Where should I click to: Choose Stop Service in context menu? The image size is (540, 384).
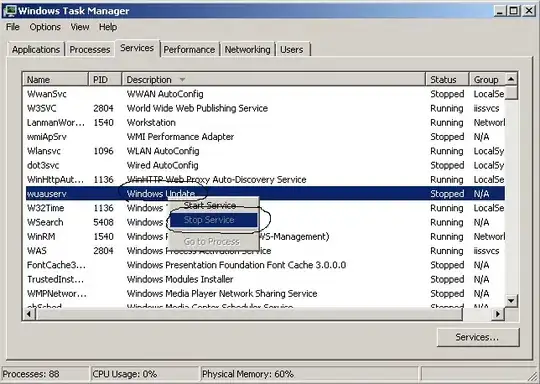[x=214, y=220]
